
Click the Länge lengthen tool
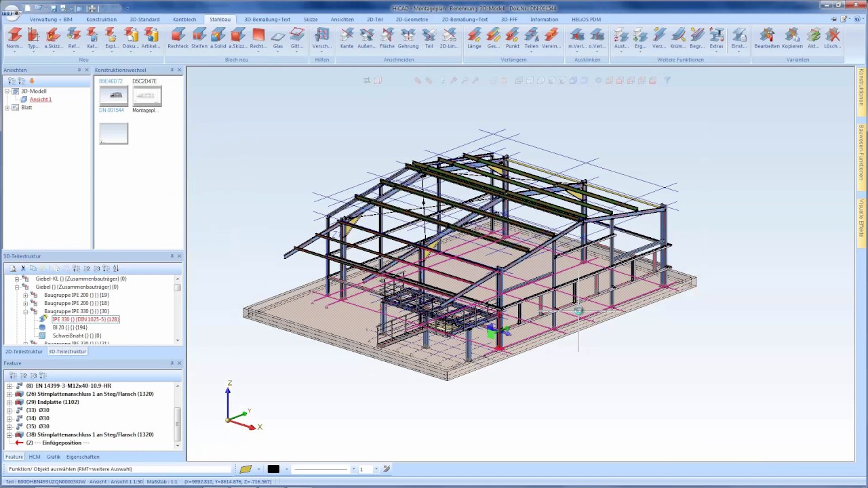(475, 38)
